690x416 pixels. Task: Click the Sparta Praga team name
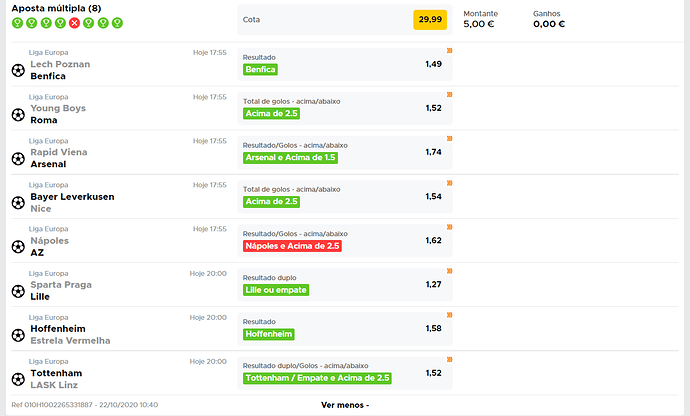[61, 285]
